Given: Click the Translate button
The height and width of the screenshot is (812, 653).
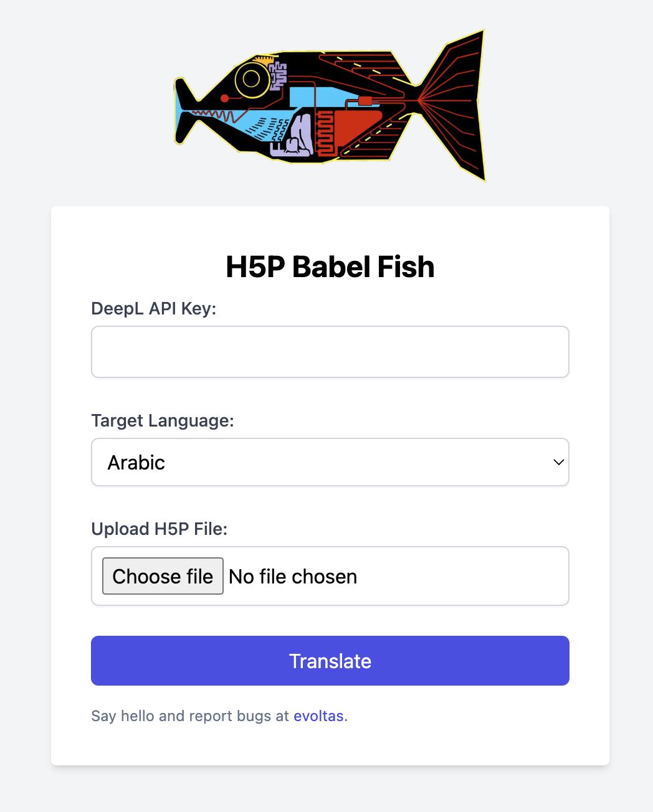Looking at the screenshot, I should (330, 661).
